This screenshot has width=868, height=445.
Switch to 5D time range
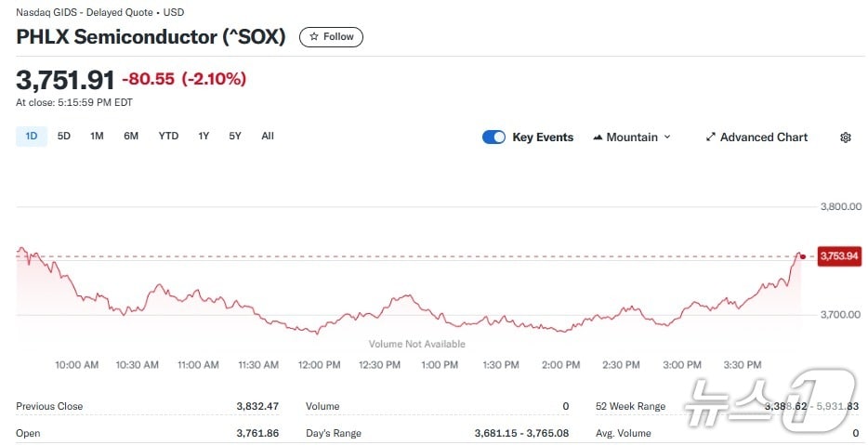tap(64, 137)
